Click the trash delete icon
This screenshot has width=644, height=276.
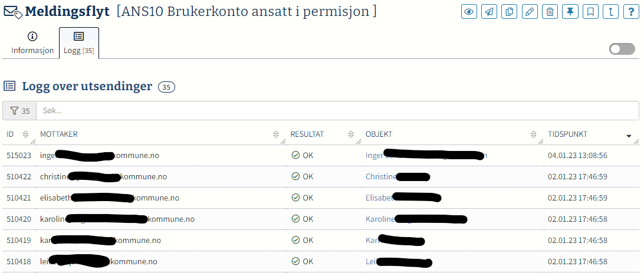[550, 12]
